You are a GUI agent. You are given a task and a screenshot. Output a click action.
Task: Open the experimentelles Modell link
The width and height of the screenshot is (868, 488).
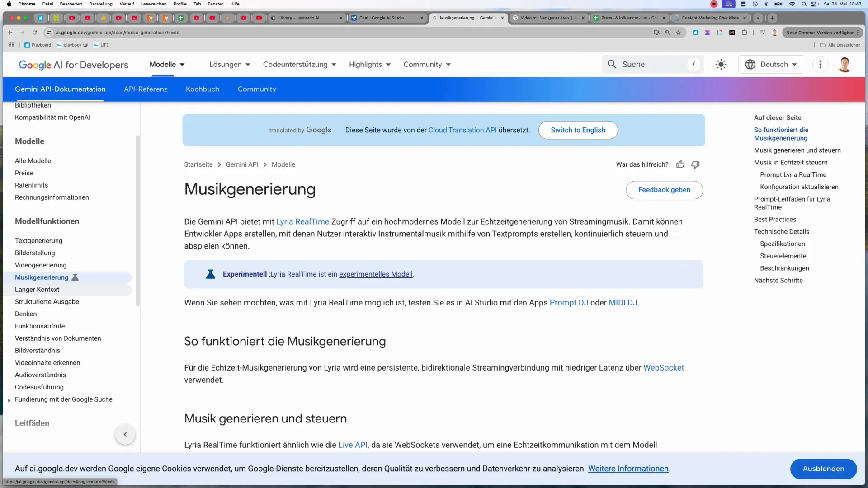tap(376, 274)
